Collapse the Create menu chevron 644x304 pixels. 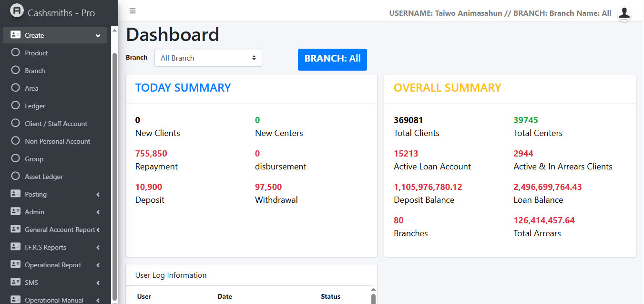(98, 36)
